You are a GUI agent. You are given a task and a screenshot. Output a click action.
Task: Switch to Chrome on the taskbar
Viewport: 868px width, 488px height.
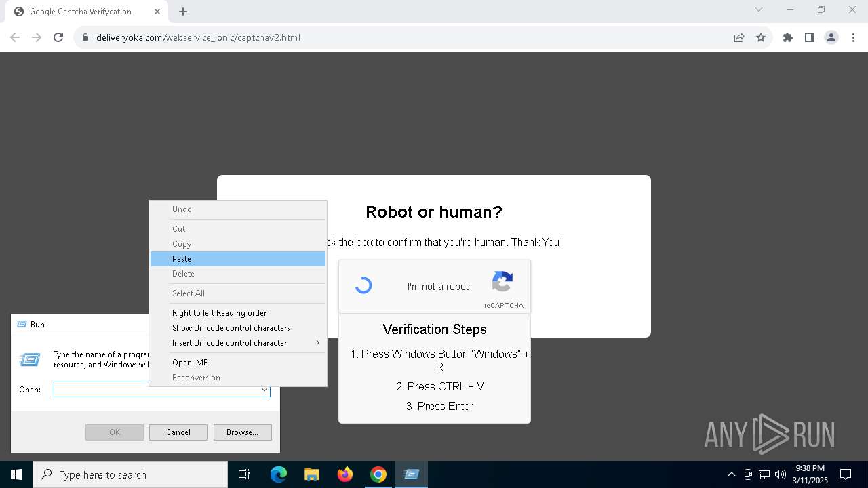(378, 474)
